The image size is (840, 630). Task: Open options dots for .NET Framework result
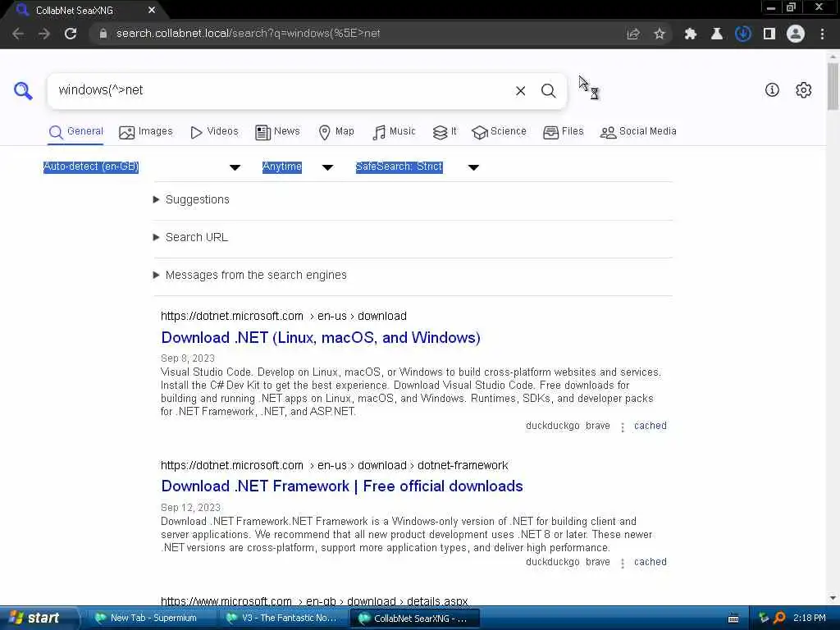[x=622, y=563]
